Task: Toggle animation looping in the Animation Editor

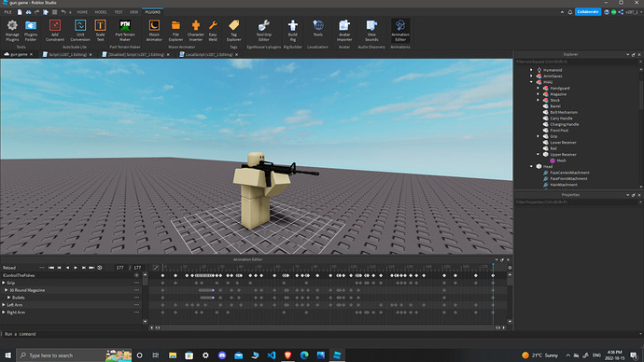Action: pyautogui.click(x=99, y=268)
